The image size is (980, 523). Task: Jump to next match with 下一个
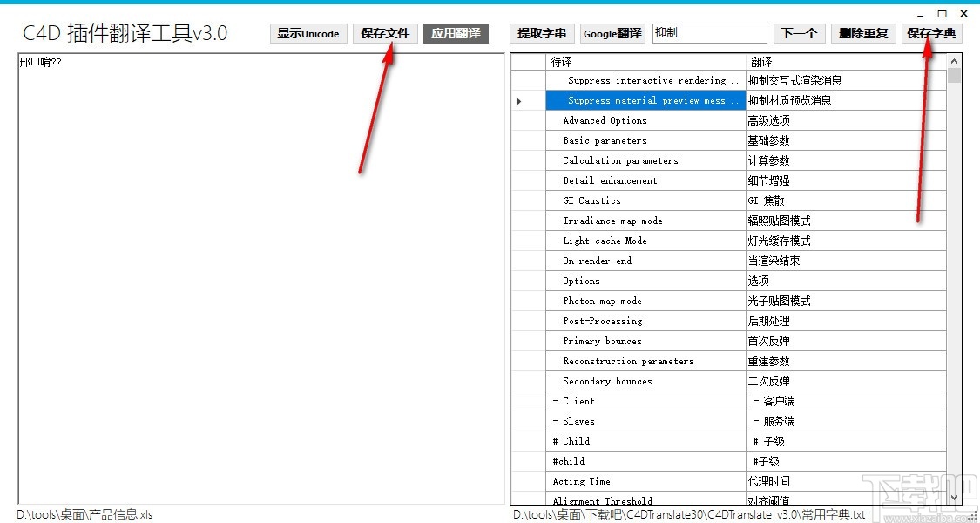tap(800, 34)
